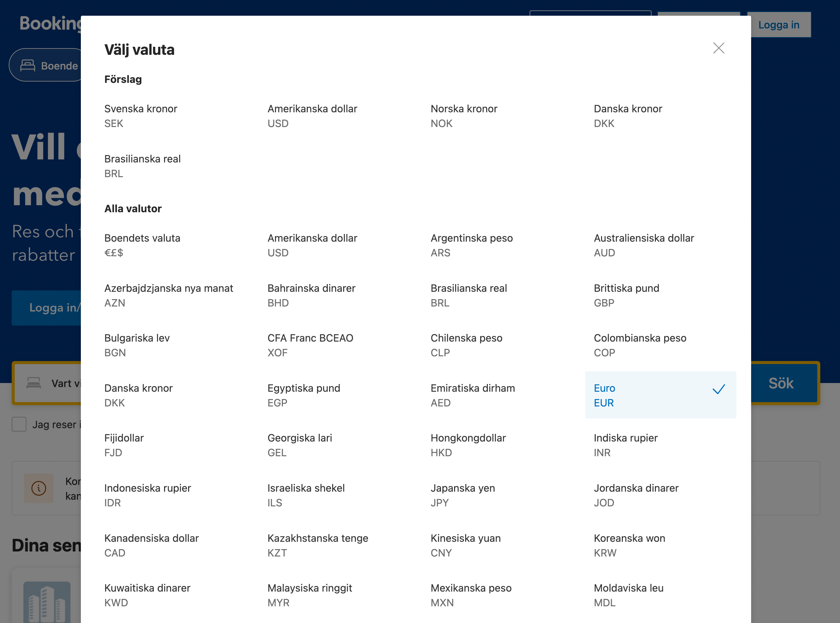840x623 pixels.
Task: Choose Norska kronor NOK in Förslag
Action: point(464,116)
